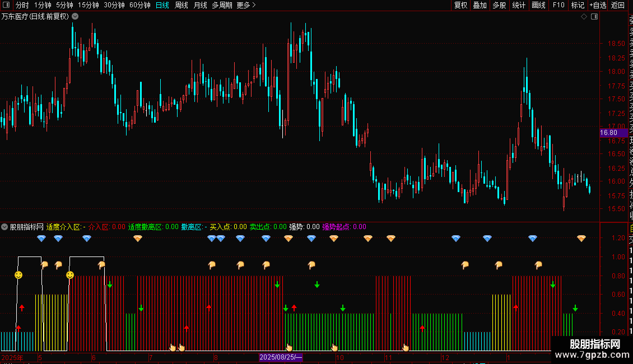Add stock via +自选 button
The image size is (633, 364).
(x=598, y=5)
